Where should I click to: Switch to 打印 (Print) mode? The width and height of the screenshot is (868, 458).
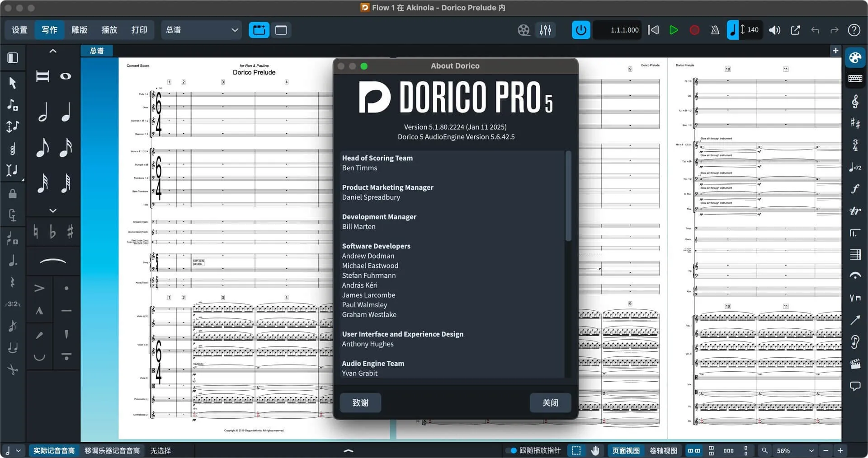point(139,30)
